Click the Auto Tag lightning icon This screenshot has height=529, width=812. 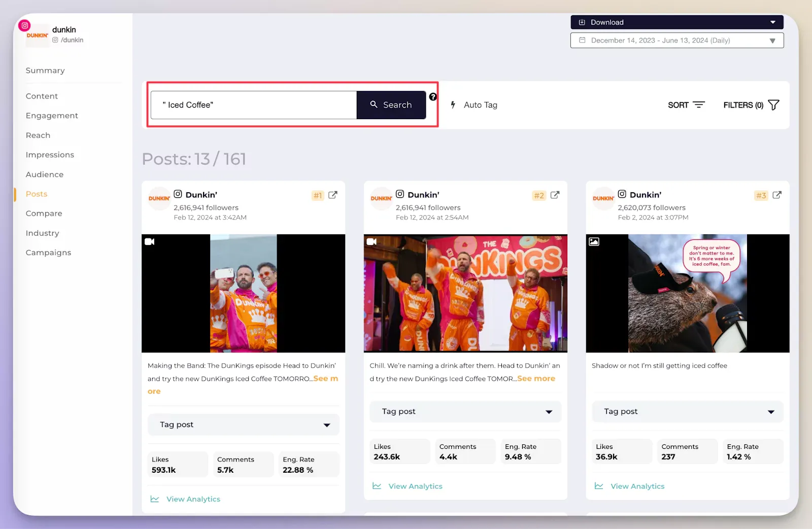coord(453,104)
